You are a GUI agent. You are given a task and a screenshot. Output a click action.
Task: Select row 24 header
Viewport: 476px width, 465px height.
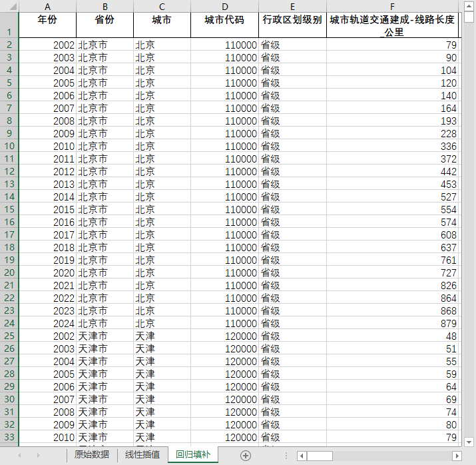(9, 323)
